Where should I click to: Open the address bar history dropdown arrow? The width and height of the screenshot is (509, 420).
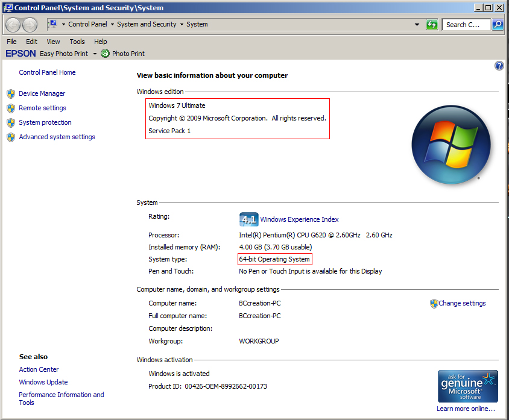(x=417, y=24)
